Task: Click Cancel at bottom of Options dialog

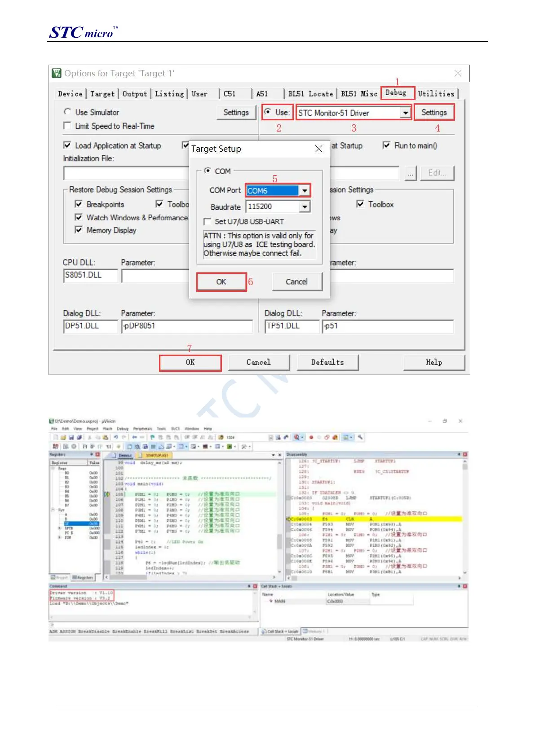Action: pos(259,362)
